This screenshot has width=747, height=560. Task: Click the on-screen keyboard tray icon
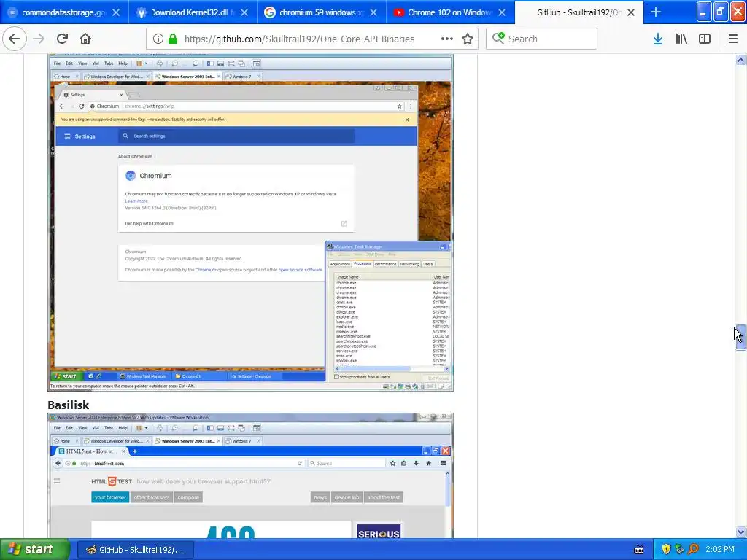(x=639, y=550)
